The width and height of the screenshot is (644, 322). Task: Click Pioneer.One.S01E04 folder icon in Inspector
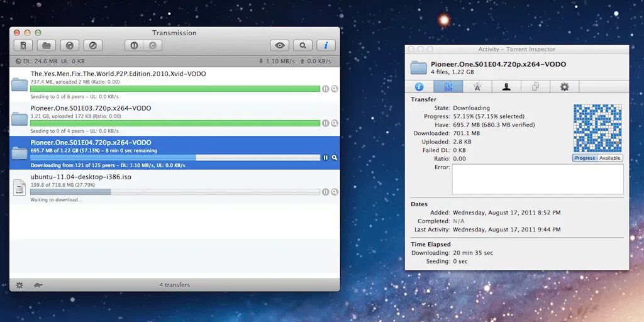(x=419, y=68)
